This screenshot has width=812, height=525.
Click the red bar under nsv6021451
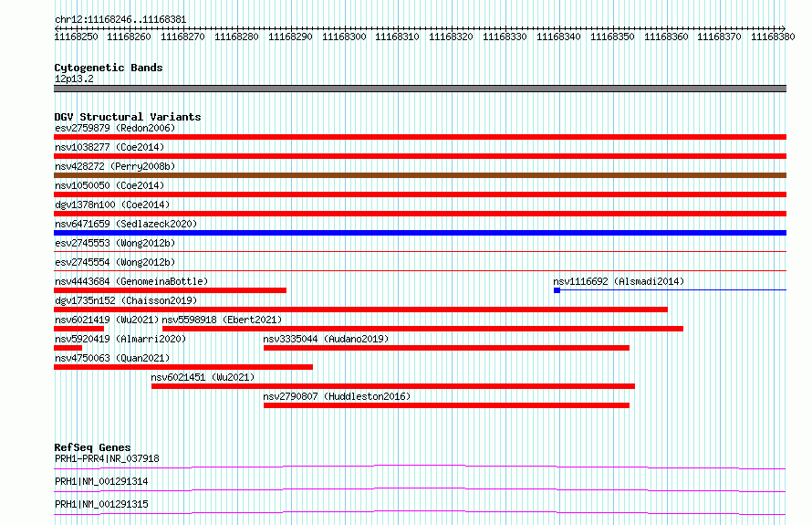393,386
